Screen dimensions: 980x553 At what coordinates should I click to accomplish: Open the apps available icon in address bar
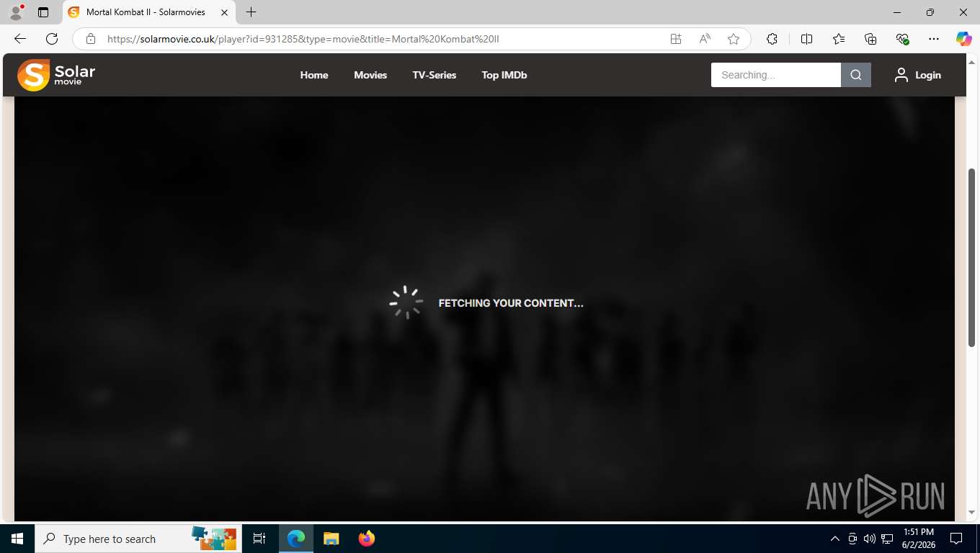click(x=676, y=39)
